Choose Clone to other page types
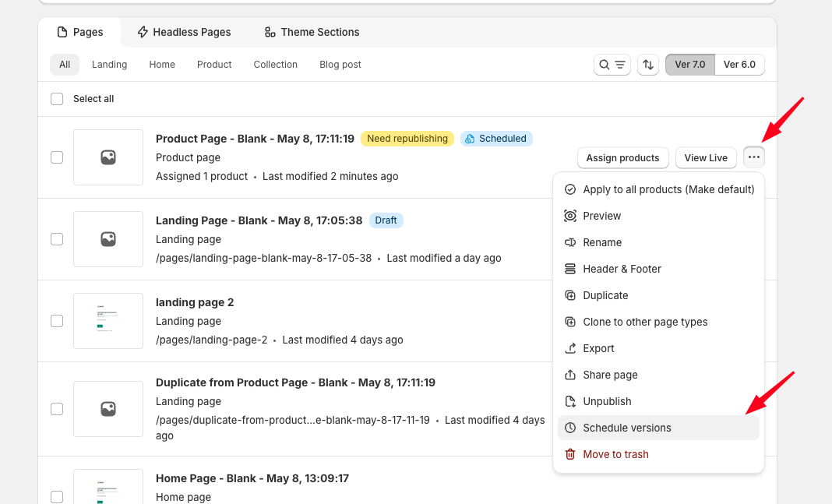The height and width of the screenshot is (504, 832). [658, 322]
